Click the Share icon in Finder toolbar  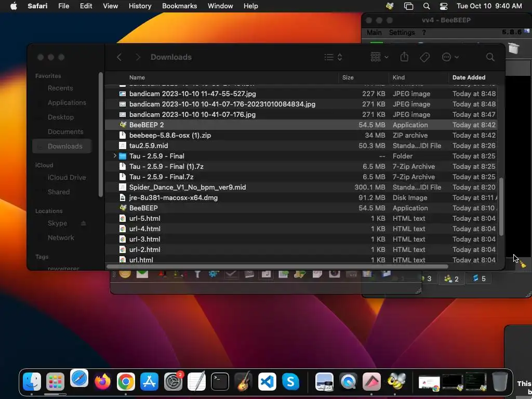404,57
